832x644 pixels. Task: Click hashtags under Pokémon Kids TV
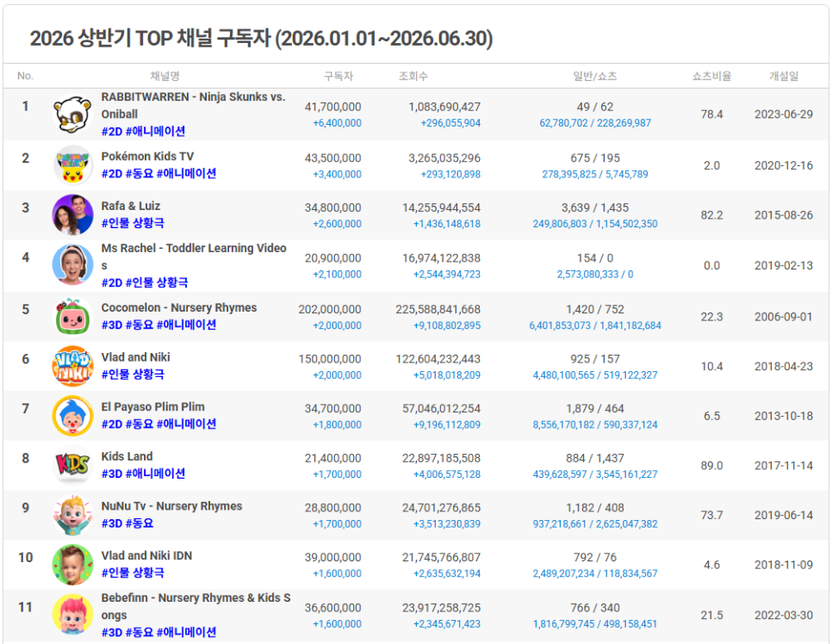158,173
